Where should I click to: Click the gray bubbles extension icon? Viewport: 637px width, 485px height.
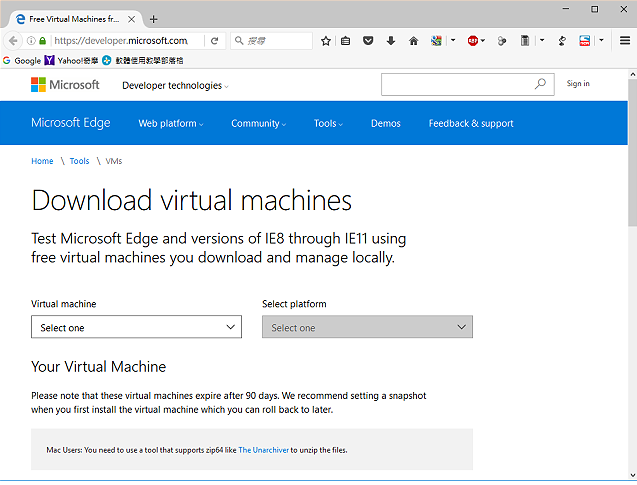point(502,41)
